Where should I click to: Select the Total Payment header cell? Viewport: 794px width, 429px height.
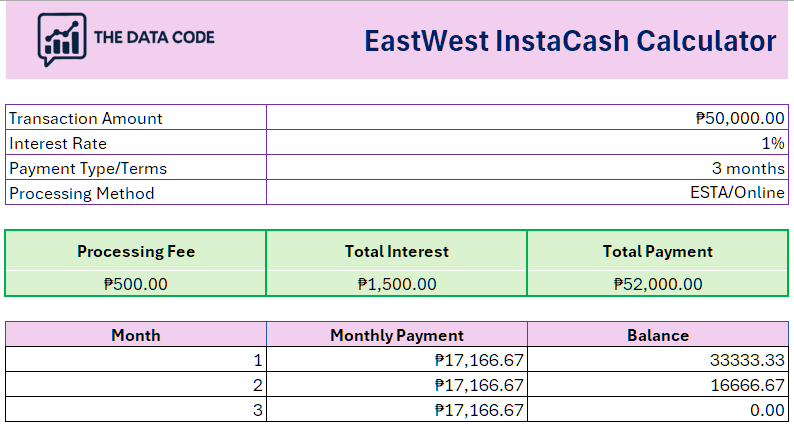point(657,251)
